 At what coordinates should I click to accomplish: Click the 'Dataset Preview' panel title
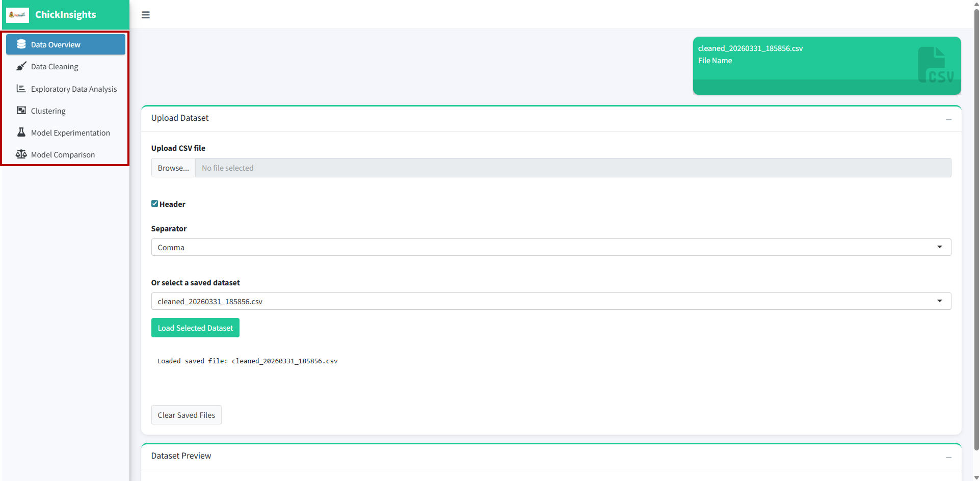click(x=181, y=456)
